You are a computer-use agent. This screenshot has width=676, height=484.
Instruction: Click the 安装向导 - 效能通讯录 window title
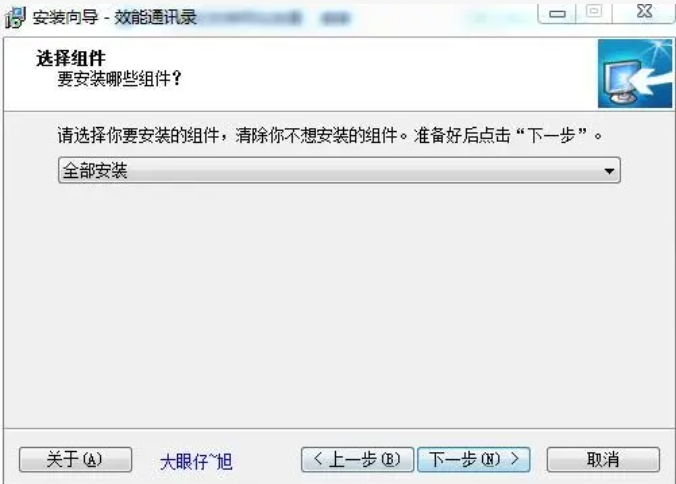115,17
